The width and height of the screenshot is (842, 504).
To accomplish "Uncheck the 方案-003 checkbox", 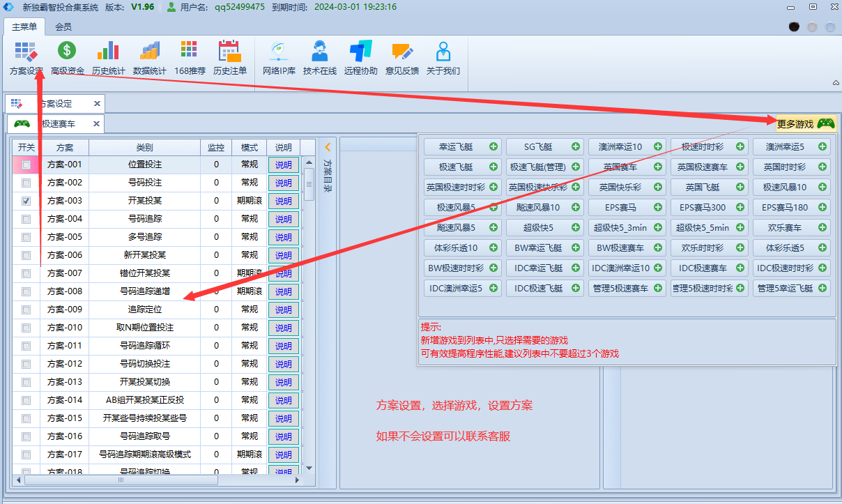I will pos(26,201).
